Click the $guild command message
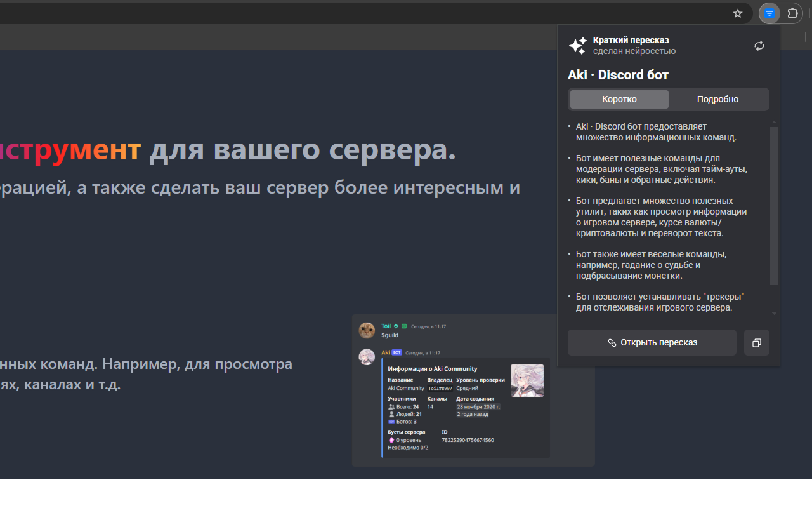This screenshot has width=812, height=508. tap(390, 335)
